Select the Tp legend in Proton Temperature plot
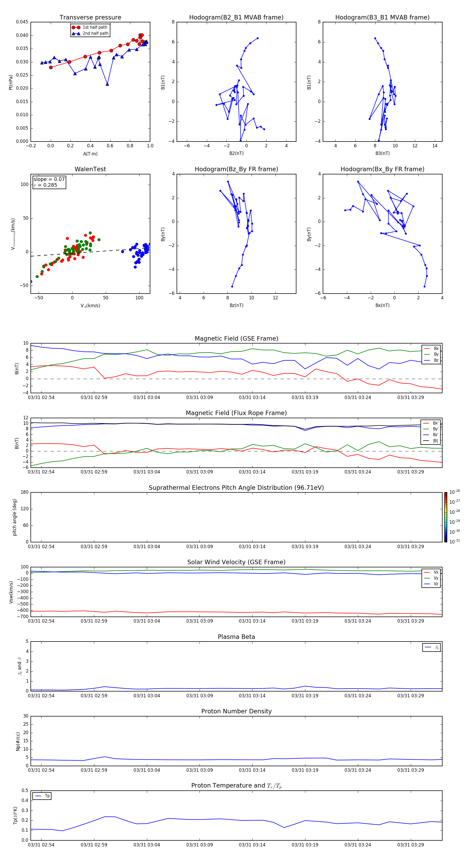The width and height of the screenshot is (473, 868). 42,796
